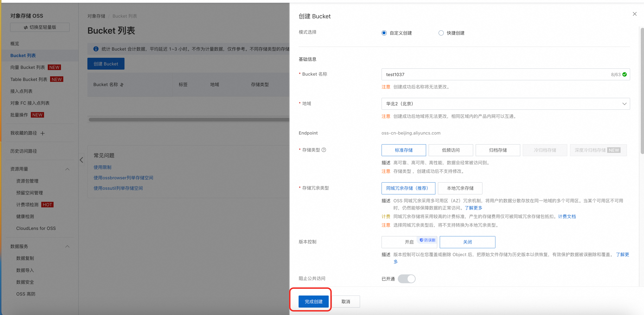644x315 pixels.
Task: Open the 使用ossbrowser列举存储空间 link
Action: pyautogui.click(x=123, y=178)
